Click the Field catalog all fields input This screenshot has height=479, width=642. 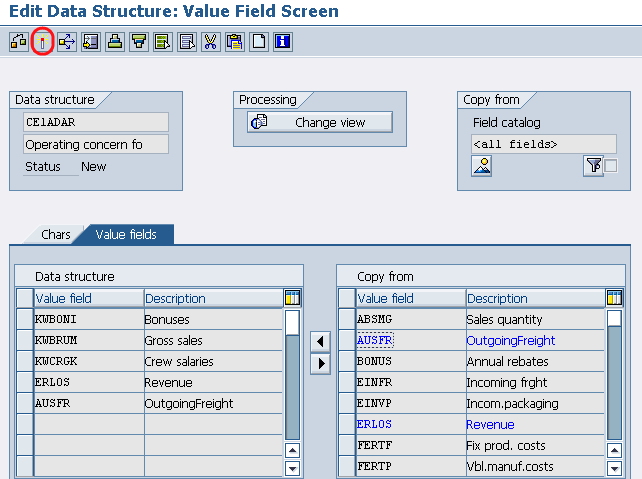544,144
